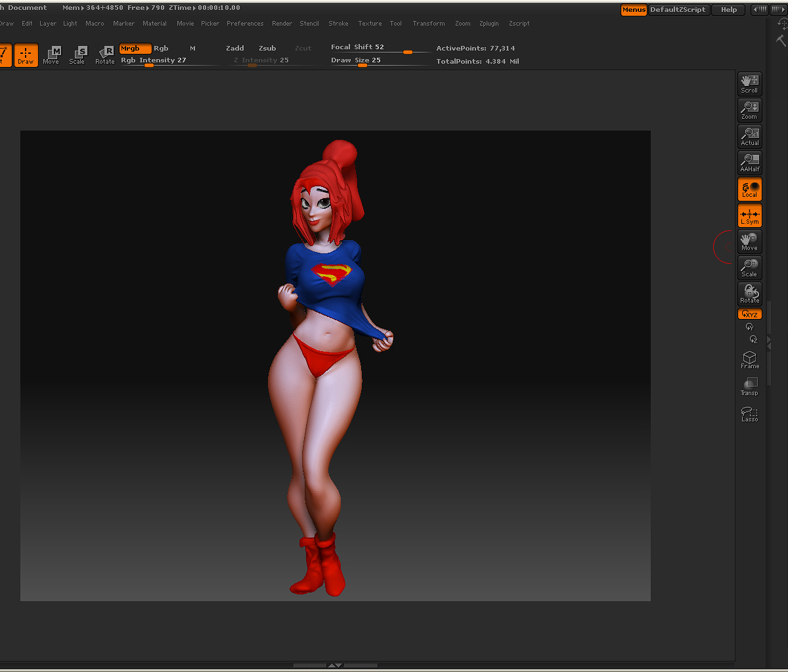Open the Marker menu
788x672 pixels.
(x=123, y=24)
